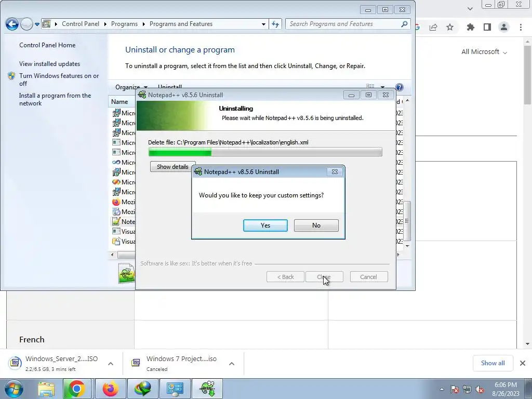Click the Programs breadcrumb
The height and width of the screenshot is (399, 532).
coord(124,24)
